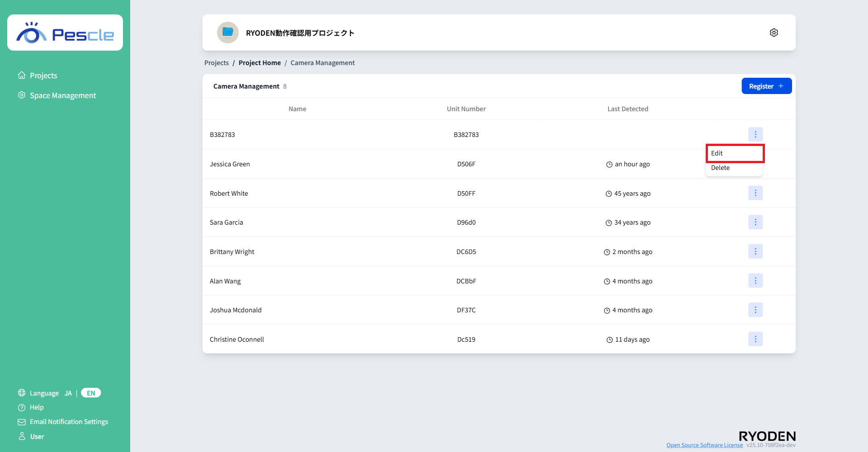Open the actions menu for Robert White
Image resolution: width=868 pixels, height=452 pixels.
click(x=755, y=193)
